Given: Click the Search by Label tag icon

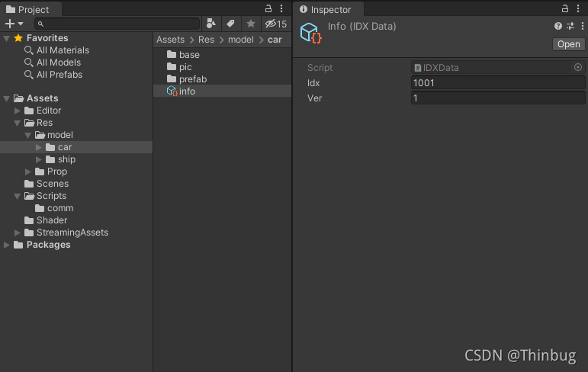Looking at the screenshot, I should 230,24.
